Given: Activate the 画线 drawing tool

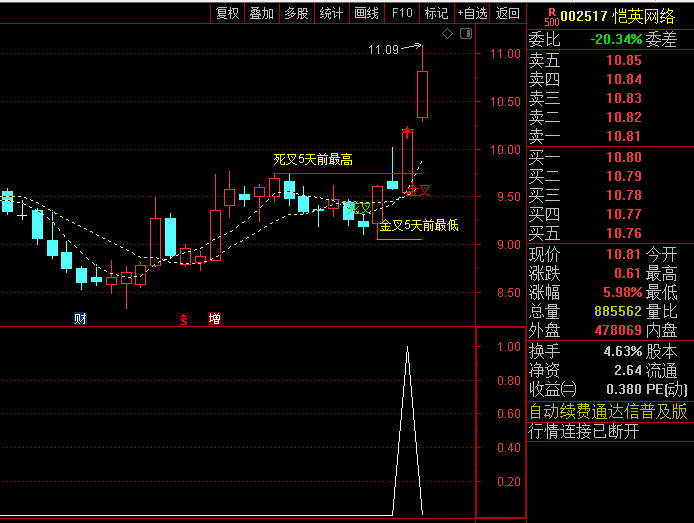Looking at the screenshot, I should pyautogui.click(x=366, y=13).
